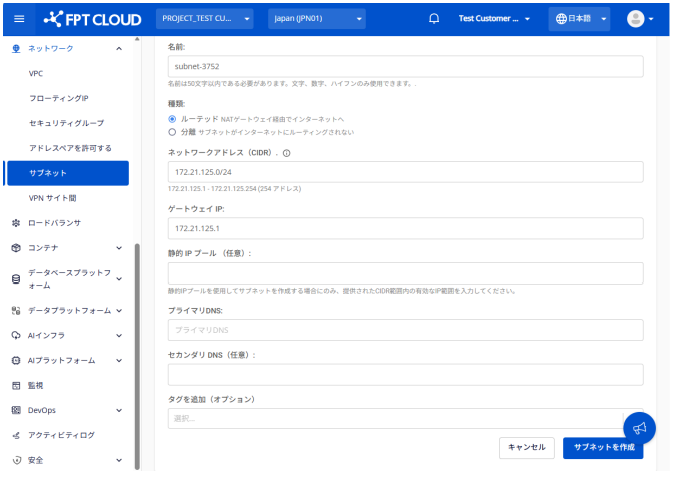Click the 監視 monitor sidebar icon
This screenshot has height=479, width=675.
click(x=16, y=385)
